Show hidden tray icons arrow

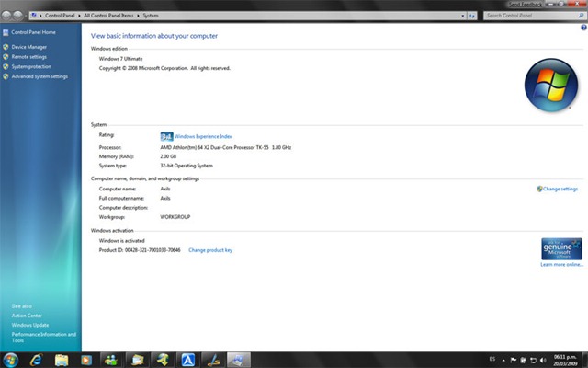(x=503, y=360)
